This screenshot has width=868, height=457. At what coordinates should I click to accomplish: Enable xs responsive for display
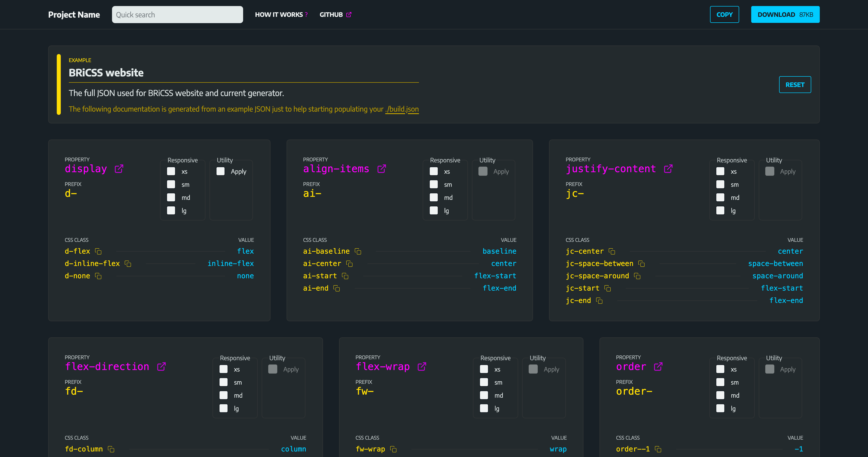click(171, 171)
